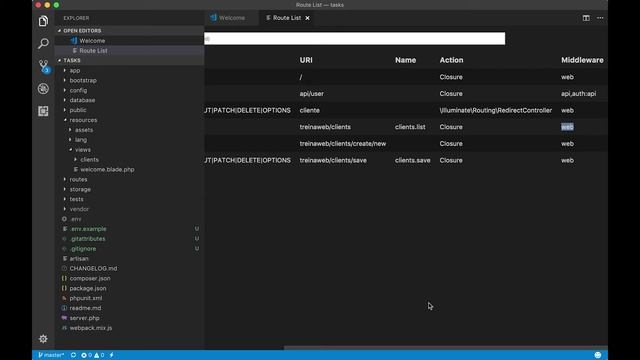Click the api/user URI cell
This screenshot has height=360, width=640.
coord(311,93)
